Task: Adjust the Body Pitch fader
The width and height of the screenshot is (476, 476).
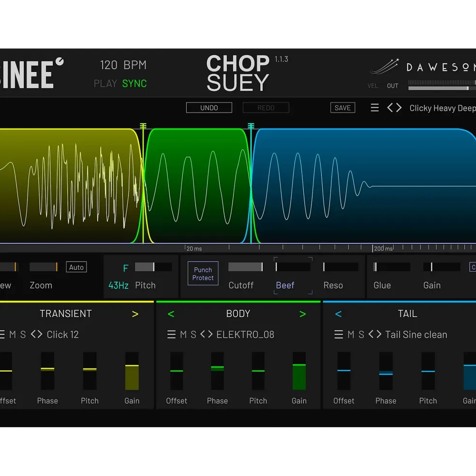Action: click(x=258, y=371)
